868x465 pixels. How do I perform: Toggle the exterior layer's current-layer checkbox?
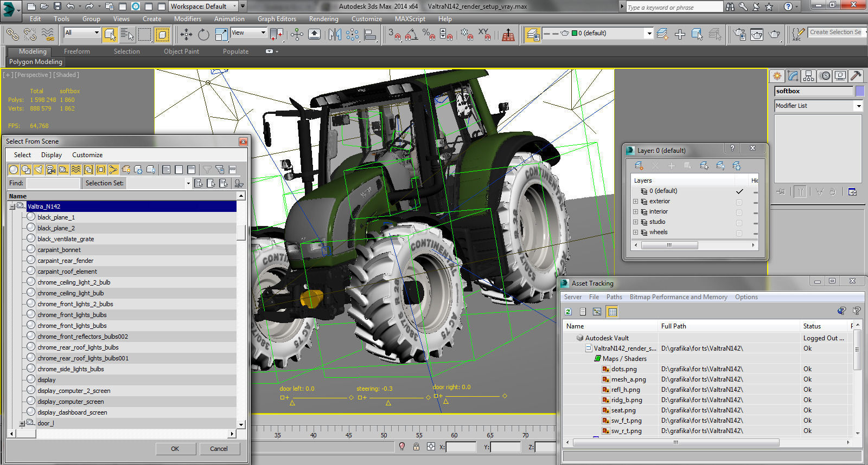[739, 202]
